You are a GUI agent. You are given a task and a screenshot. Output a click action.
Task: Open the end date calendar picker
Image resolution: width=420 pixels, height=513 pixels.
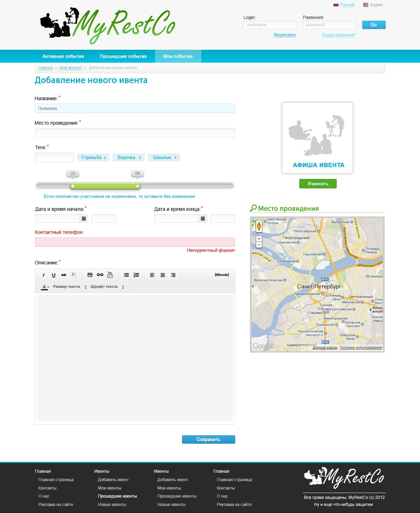(203, 219)
